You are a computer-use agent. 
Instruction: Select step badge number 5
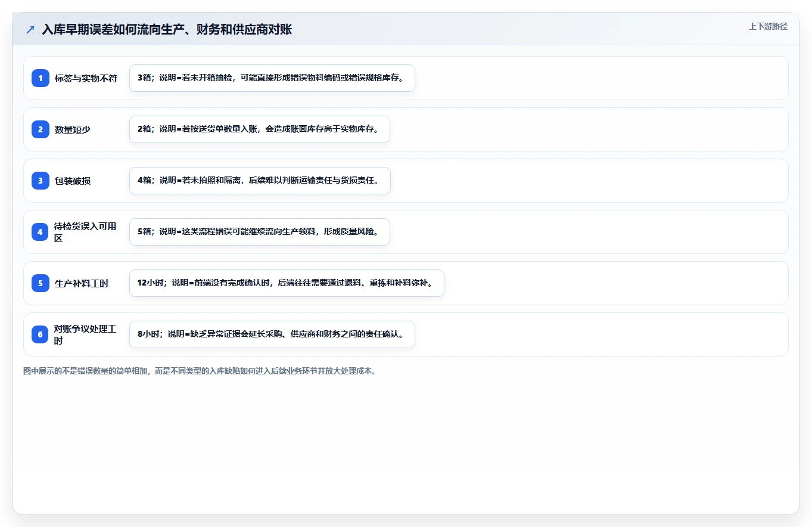[x=41, y=283]
